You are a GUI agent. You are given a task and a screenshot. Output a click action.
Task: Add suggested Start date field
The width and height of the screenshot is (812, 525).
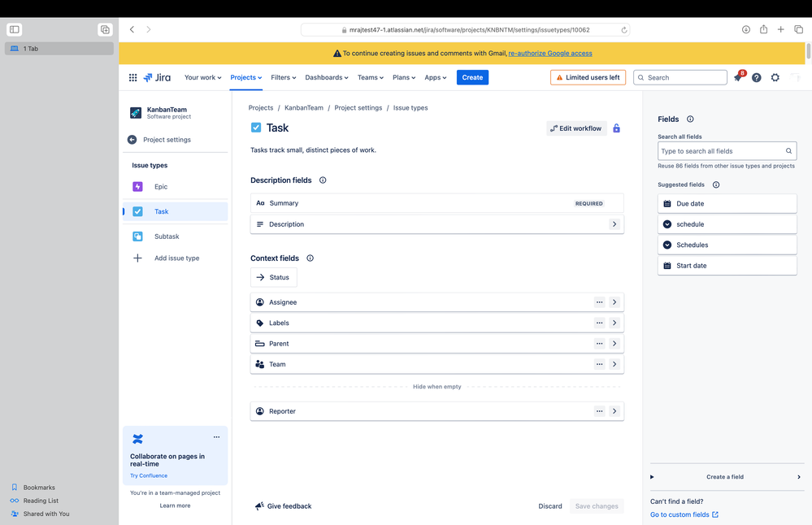point(727,266)
